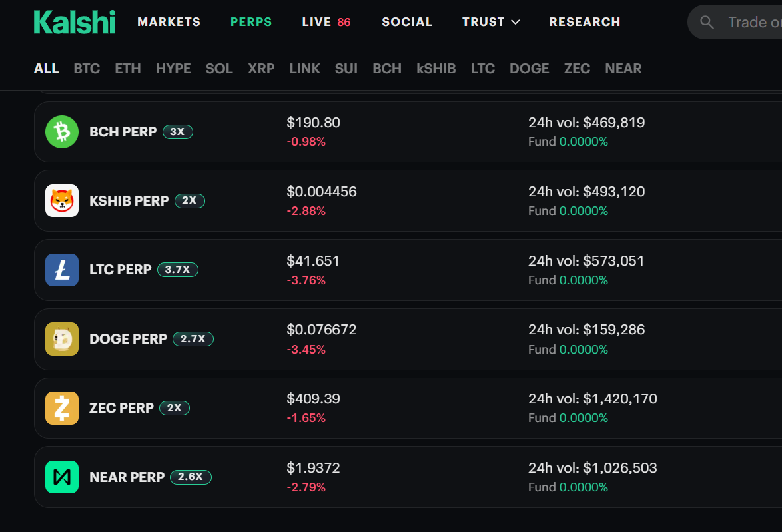Click the 2.7X leverage badge on DOGE
The height and width of the screenshot is (532, 782).
(193, 339)
